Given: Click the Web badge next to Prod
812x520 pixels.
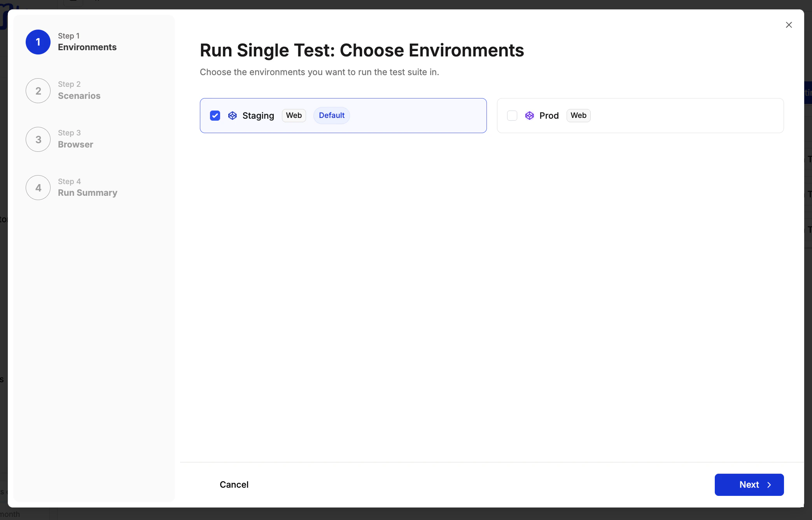Looking at the screenshot, I should pos(578,115).
